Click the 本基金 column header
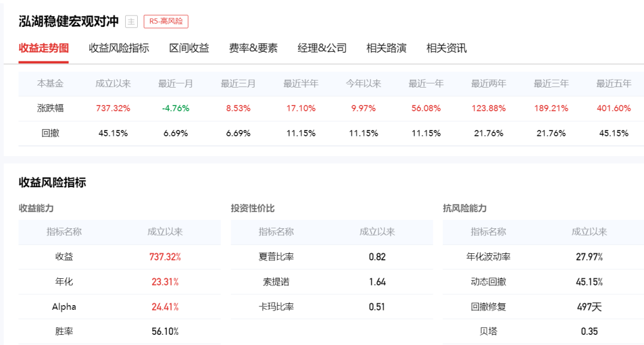This screenshot has height=345, width=644. coord(50,83)
